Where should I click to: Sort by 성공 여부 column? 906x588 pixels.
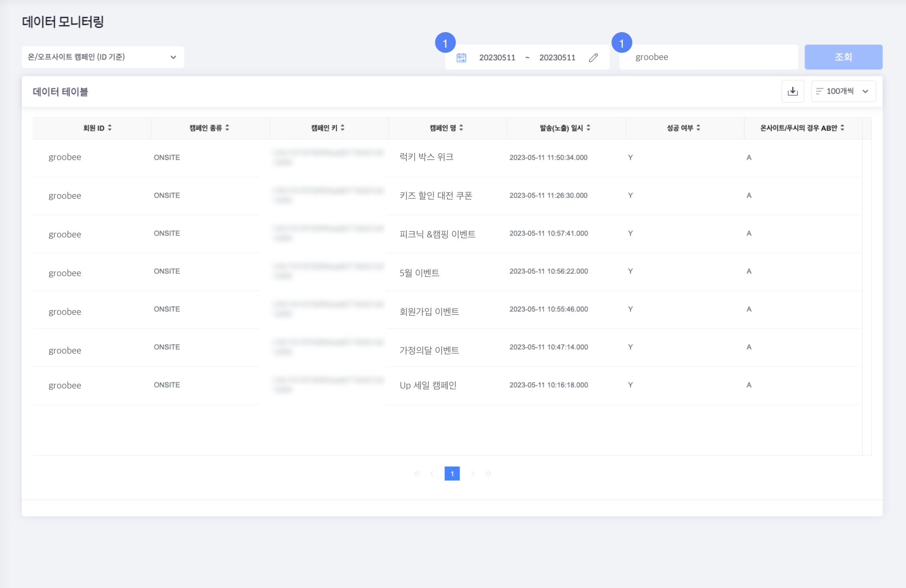point(698,128)
